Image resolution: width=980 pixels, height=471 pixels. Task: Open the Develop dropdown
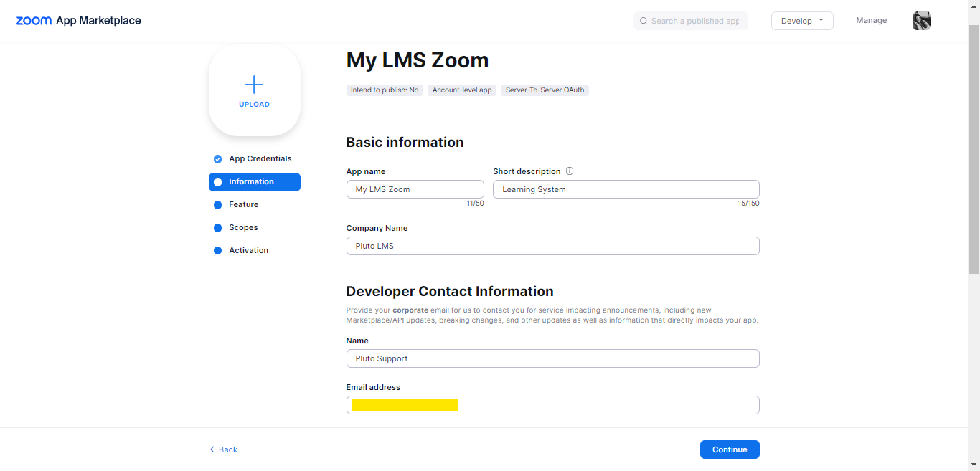(802, 21)
